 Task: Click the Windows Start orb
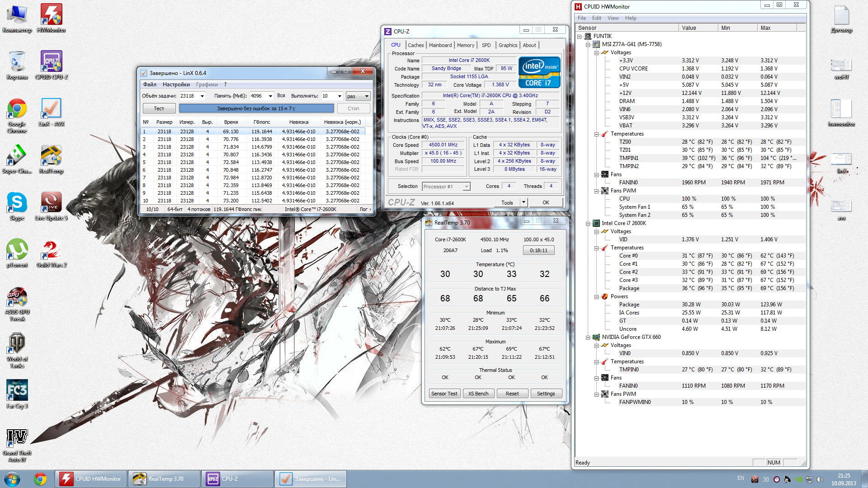coord(12,479)
